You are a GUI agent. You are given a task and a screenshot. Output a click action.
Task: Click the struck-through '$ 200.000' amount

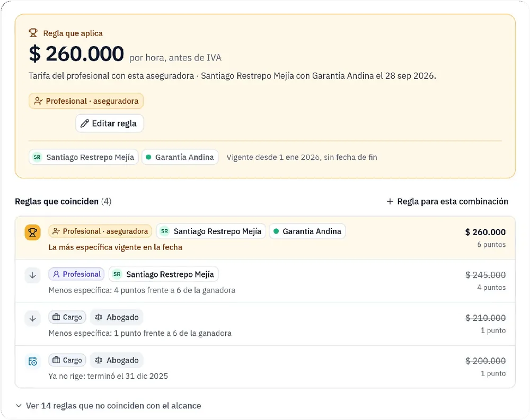click(x=485, y=361)
